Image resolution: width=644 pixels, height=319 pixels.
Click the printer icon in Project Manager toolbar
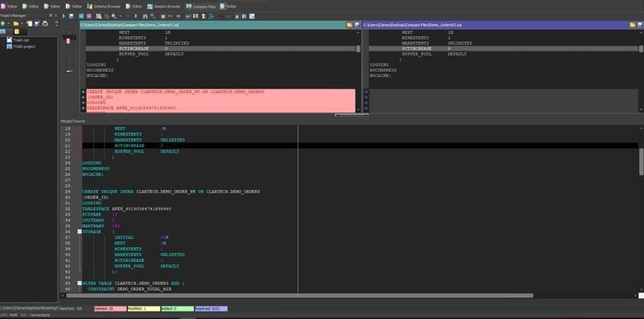(x=45, y=24)
